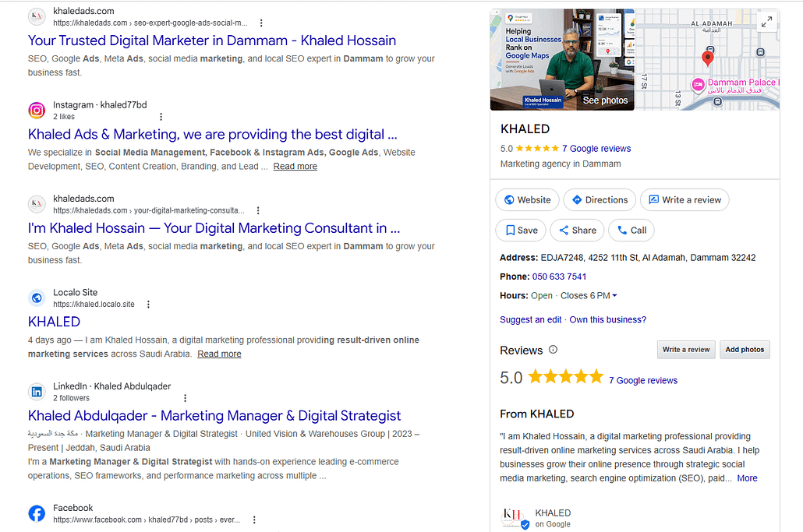Click the '2 likes' text under Instagram

[x=64, y=117]
